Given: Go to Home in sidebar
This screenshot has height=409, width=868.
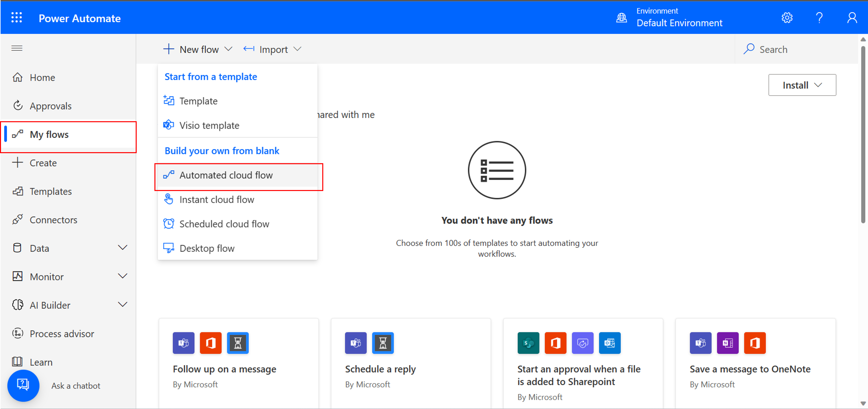Looking at the screenshot, I should tap(68, 77).
